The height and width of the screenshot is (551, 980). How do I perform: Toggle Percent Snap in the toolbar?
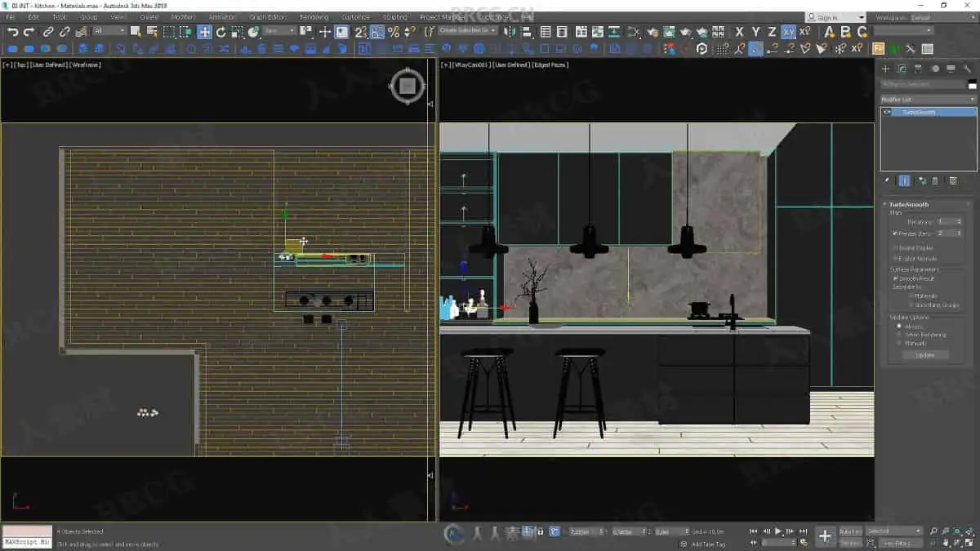[x=394, y=32]
